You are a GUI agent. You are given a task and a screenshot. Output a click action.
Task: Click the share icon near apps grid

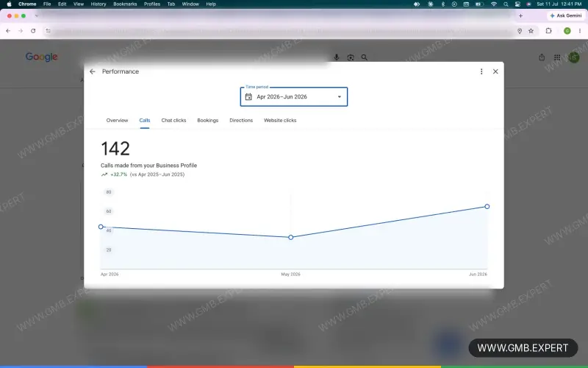pos(542,57)
